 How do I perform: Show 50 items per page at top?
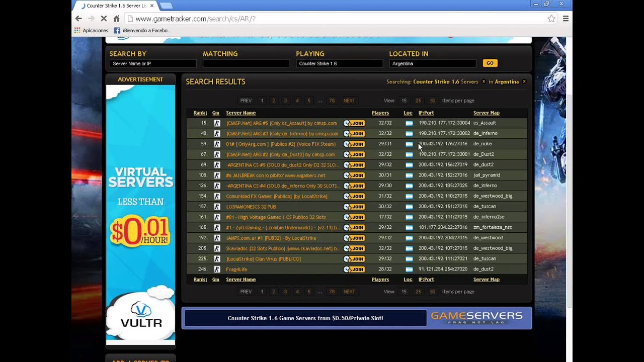pyautogui.click(x=432, y=101)
